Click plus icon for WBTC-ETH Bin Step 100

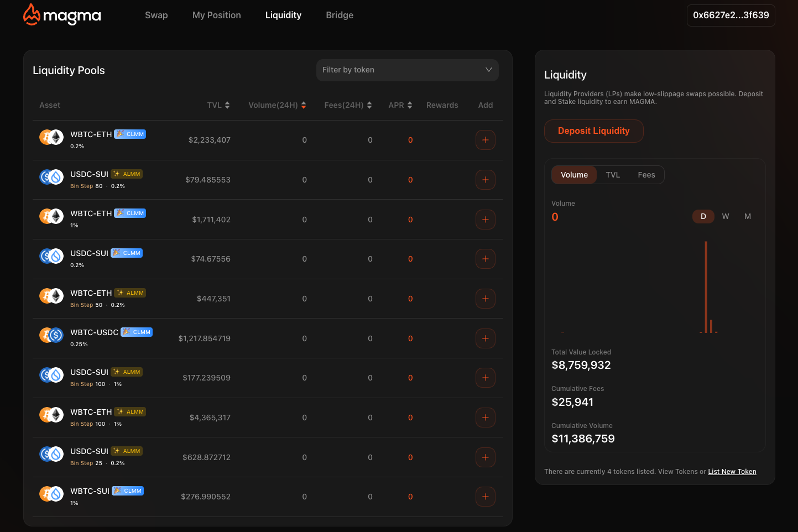pyautogui.click(x=485, y=418)
